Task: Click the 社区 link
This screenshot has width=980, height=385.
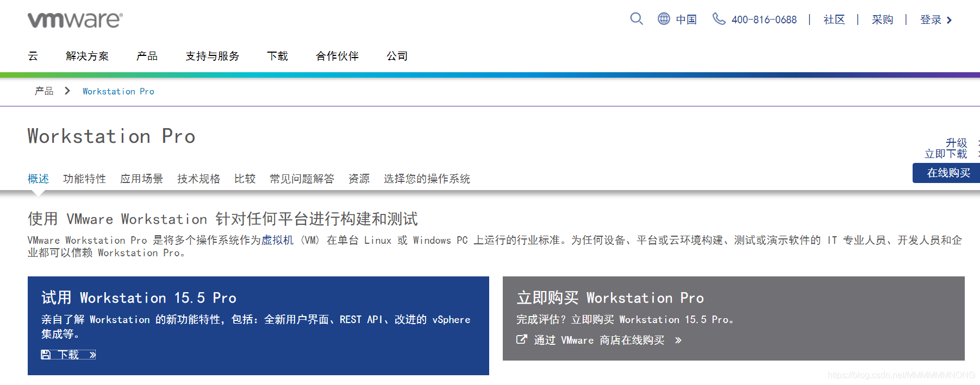Action: point(834,20)
